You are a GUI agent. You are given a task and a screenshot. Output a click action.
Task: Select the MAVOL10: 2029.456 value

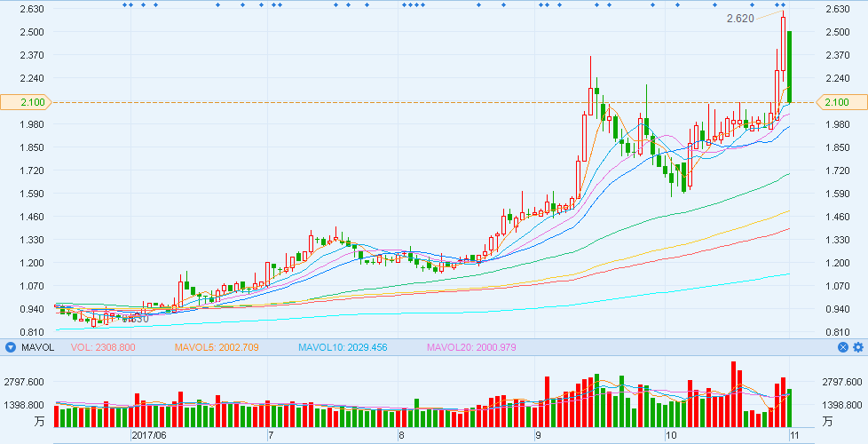coord(343,348)
